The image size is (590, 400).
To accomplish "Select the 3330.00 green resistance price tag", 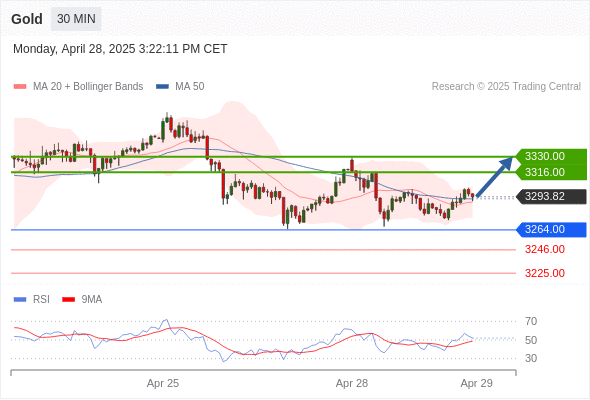I will (551, 156).
